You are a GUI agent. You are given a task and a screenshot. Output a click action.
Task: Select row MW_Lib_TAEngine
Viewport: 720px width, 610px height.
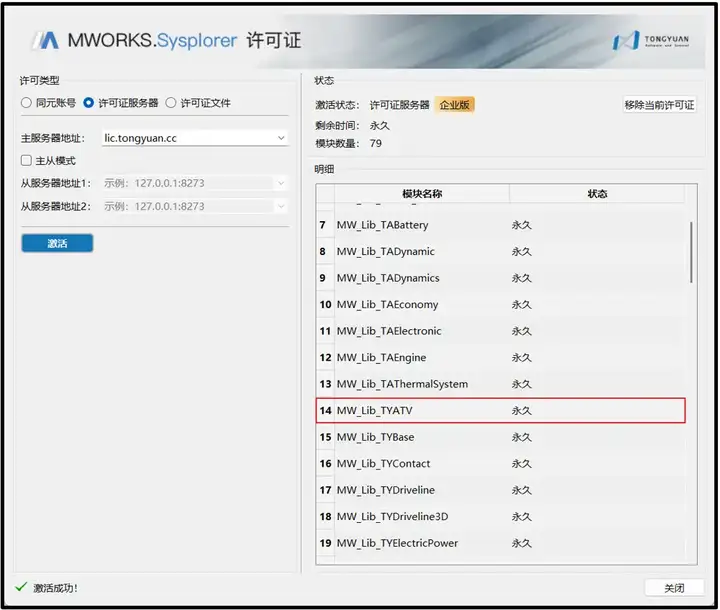click(501, 358)
